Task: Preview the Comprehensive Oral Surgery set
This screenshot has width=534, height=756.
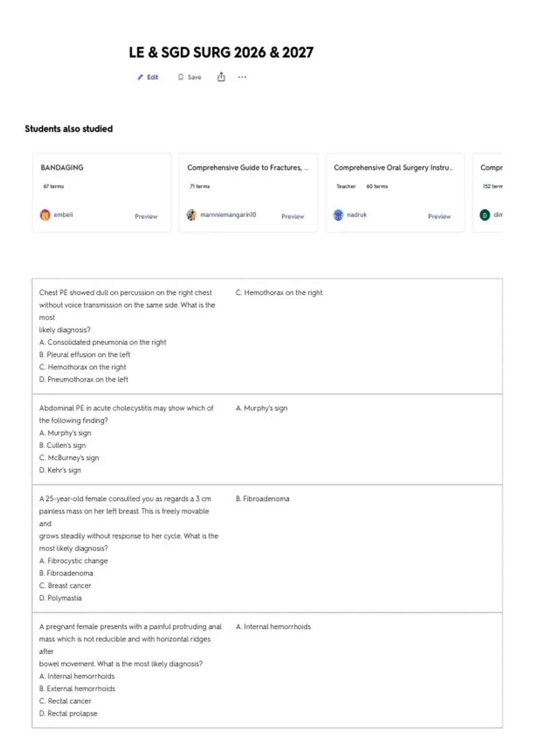Action: pyautogui.click(x=439, y=217)
